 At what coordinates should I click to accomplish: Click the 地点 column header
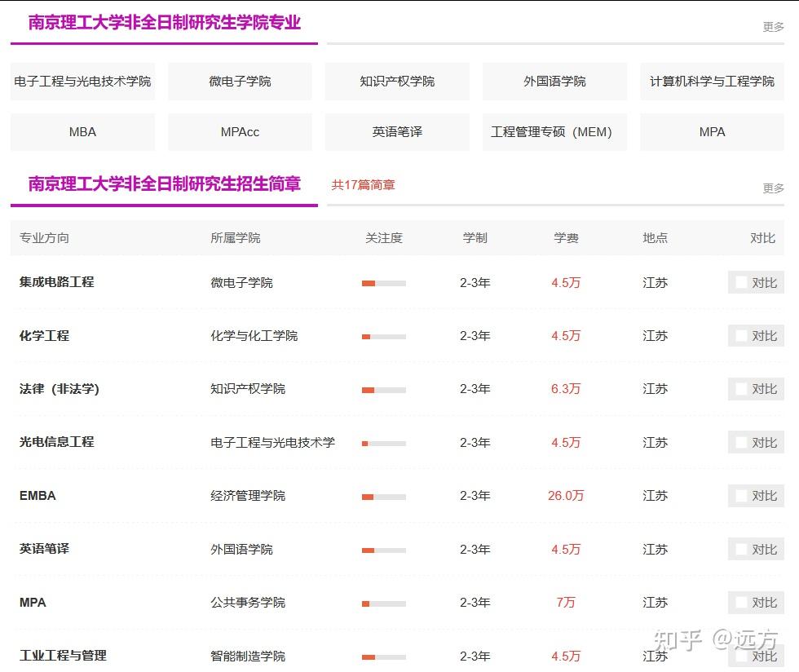point(656,238)
